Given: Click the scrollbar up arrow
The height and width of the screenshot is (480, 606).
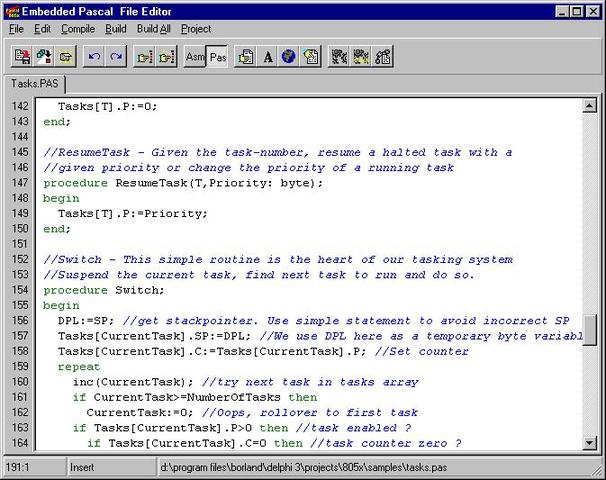Looking at the screenshot, I should pos(589,105).
